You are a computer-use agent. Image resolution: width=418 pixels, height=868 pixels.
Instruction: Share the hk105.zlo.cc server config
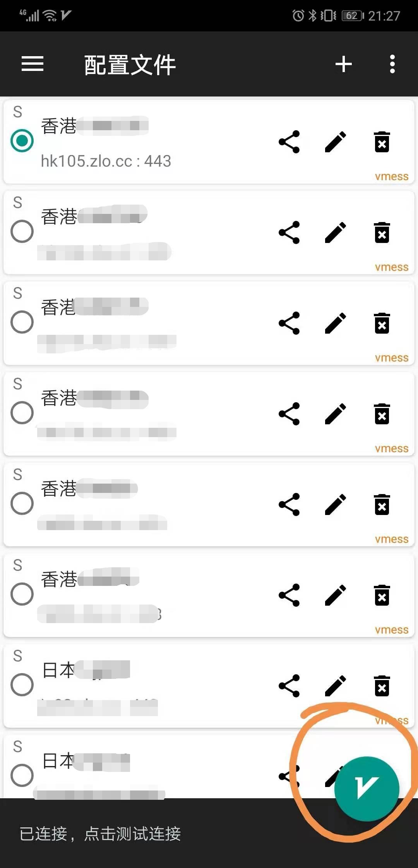pos(289,142)
